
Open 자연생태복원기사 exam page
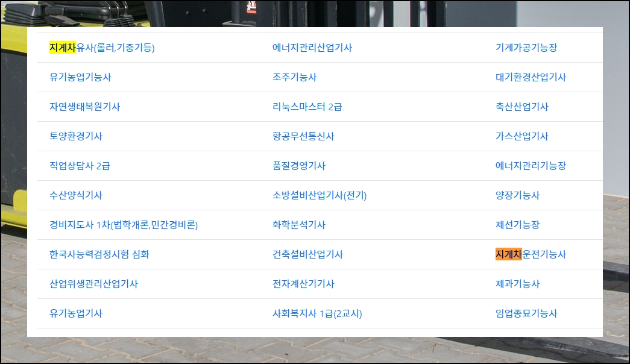pyautogui.click(x=85, y=107)
